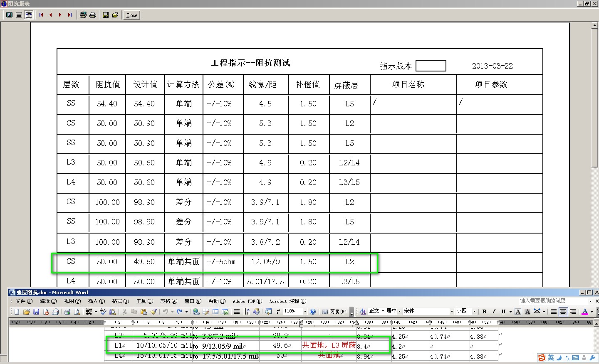599x364 pixels.
Task: Click the 指示版本 input box
Action: 431,66
